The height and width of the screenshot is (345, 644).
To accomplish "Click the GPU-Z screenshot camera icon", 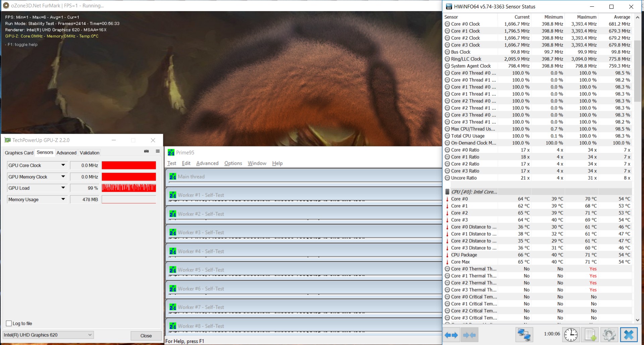I will (146, 151).
